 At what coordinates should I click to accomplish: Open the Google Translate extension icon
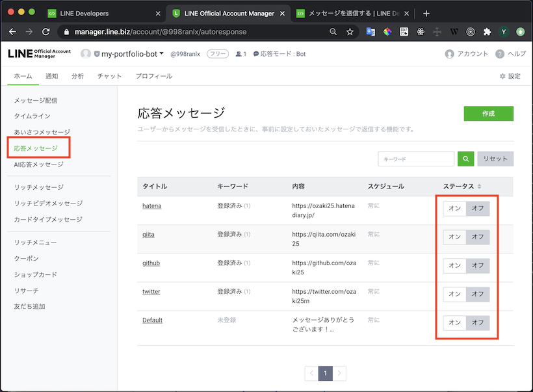click(x=370, y=32)
